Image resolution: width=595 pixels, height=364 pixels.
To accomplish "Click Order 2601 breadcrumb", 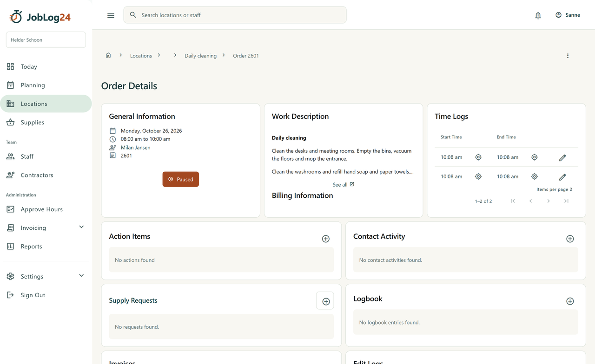I will click(x=246, y=56).
